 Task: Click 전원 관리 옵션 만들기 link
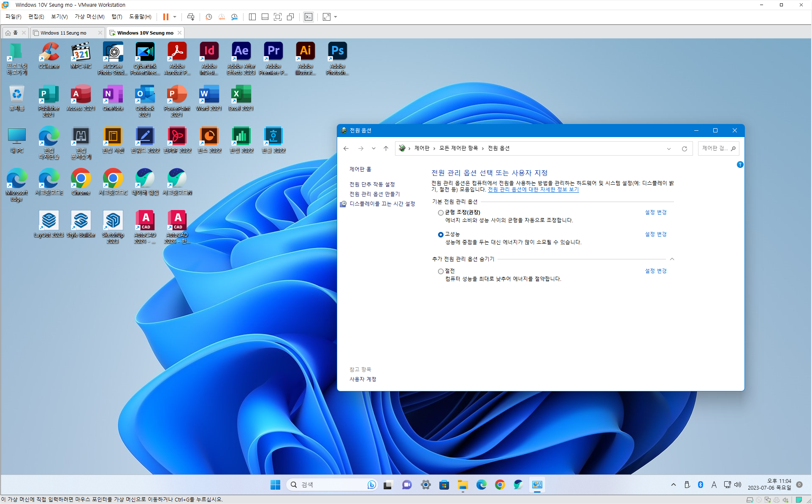tap(374, 194)
